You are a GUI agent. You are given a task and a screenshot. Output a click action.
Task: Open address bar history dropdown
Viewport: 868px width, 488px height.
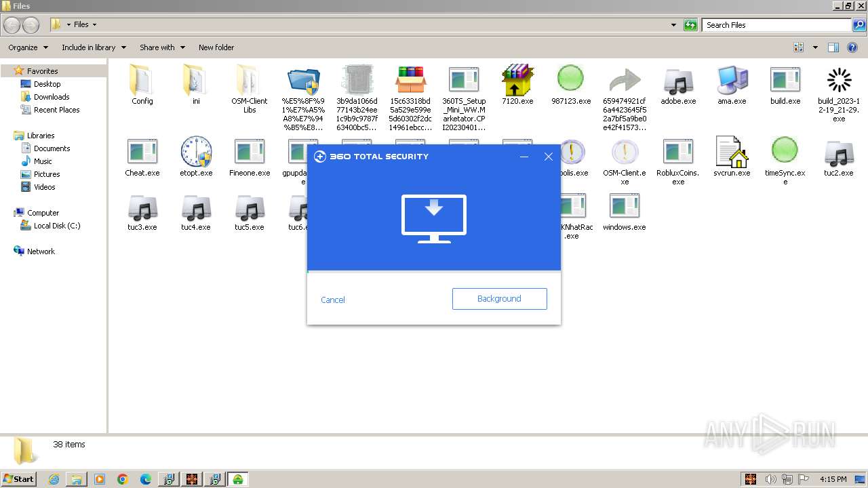(x=673, y=25)
